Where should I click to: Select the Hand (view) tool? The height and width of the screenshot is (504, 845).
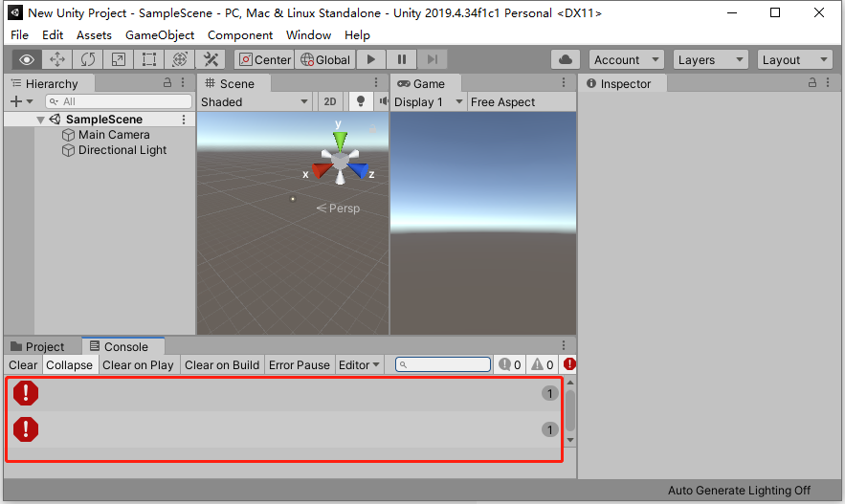27,59
